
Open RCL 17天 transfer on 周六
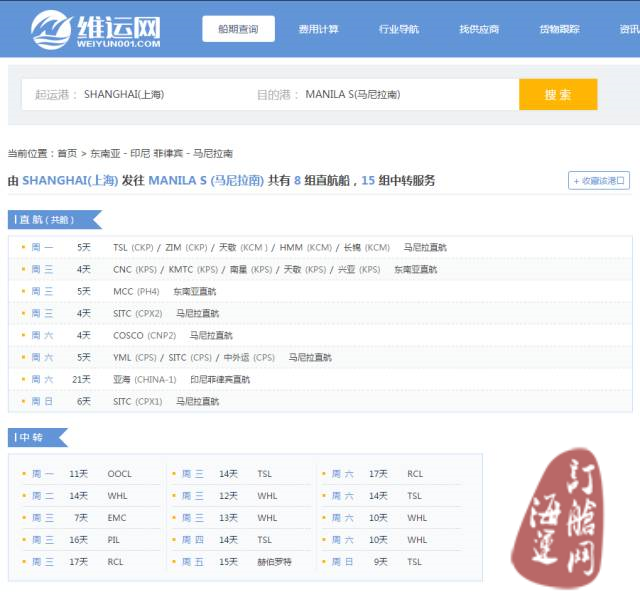click(x=392, y=474)
